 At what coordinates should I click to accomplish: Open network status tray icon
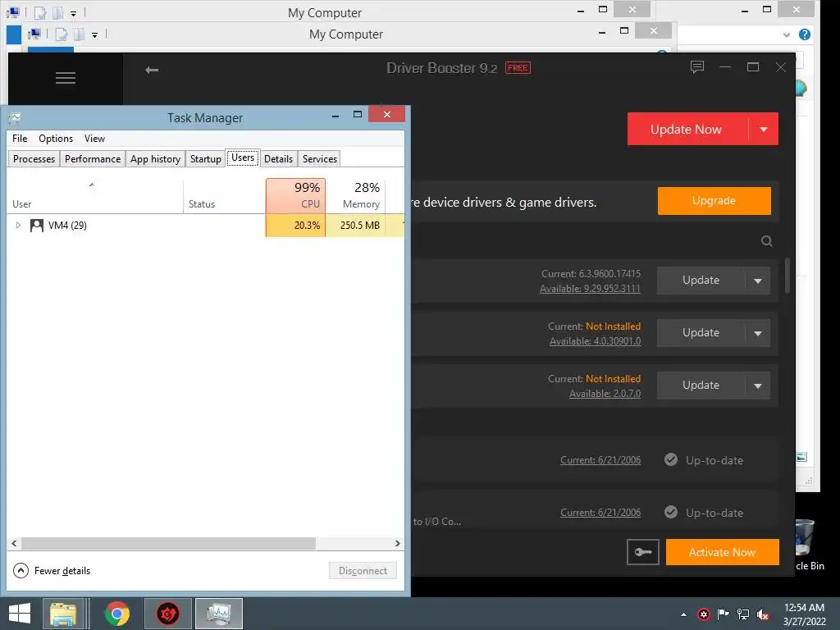743,614
